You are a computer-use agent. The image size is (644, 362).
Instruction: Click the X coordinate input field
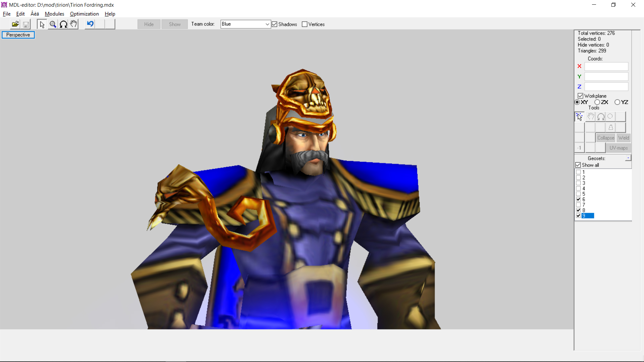[x=606, y=66]
